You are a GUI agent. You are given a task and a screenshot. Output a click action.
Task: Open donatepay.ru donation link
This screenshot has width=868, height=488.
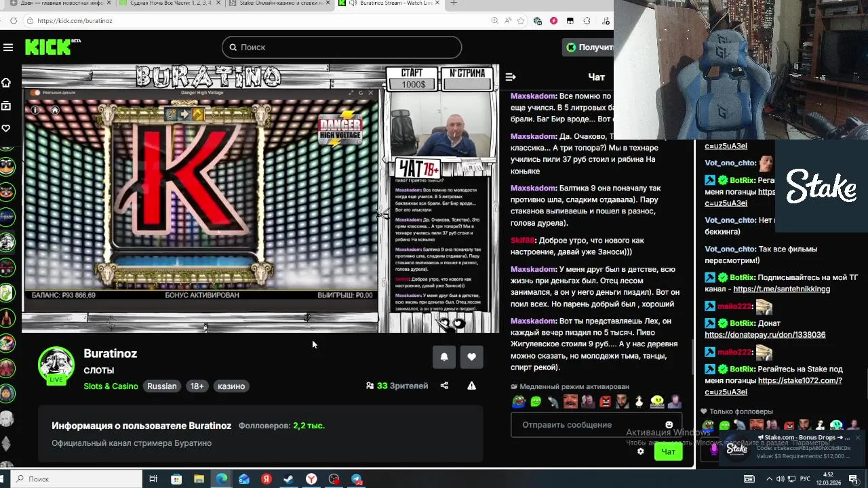(765, 335)
